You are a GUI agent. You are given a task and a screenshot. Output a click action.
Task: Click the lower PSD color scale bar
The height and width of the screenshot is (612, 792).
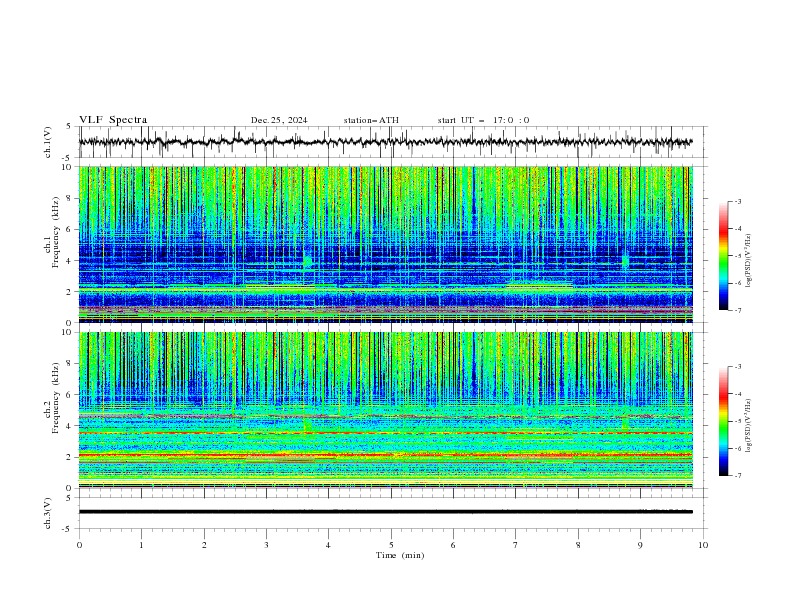point(723,421)
